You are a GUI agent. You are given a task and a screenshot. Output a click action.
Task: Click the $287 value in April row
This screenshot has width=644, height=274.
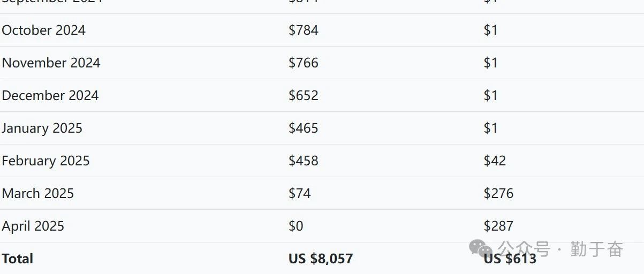pyautogui.click(x=499, y=226)
